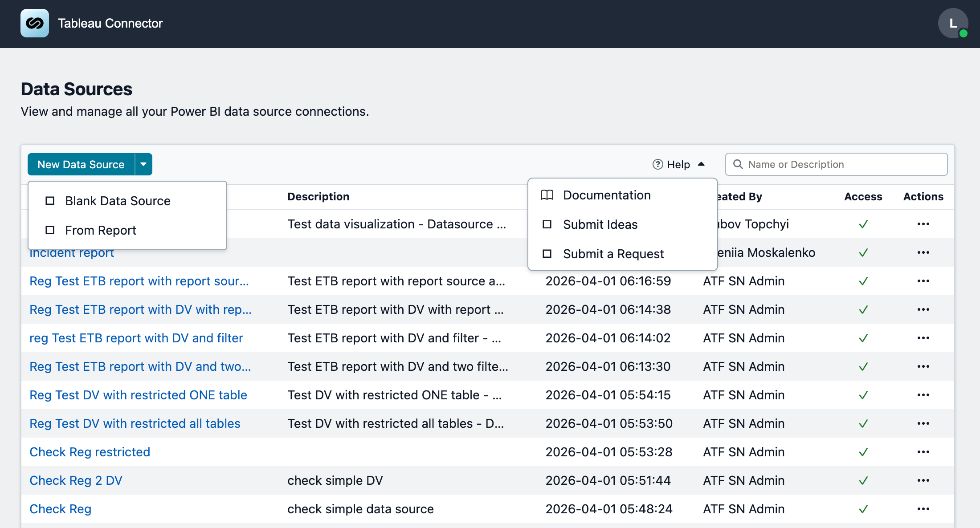Click the Documentation book icon
Screen dimensions: 980x528
[547, 195]
